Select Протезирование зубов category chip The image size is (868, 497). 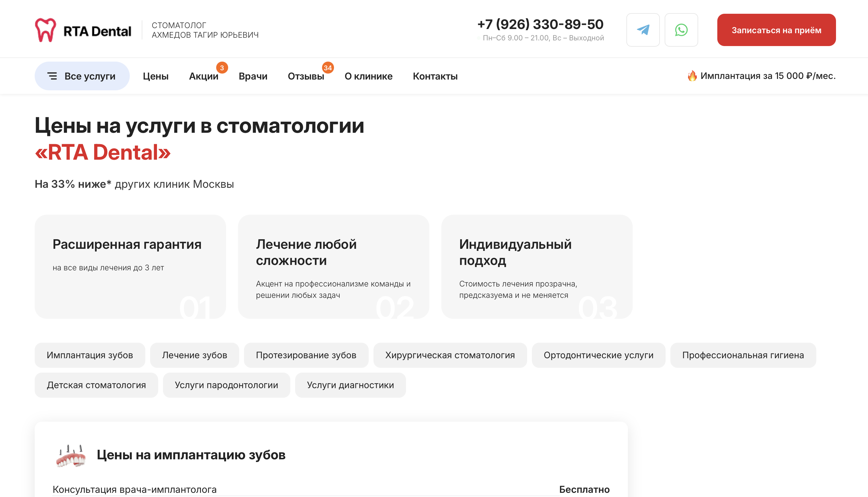pyautogui.click(x=306, y=355)
